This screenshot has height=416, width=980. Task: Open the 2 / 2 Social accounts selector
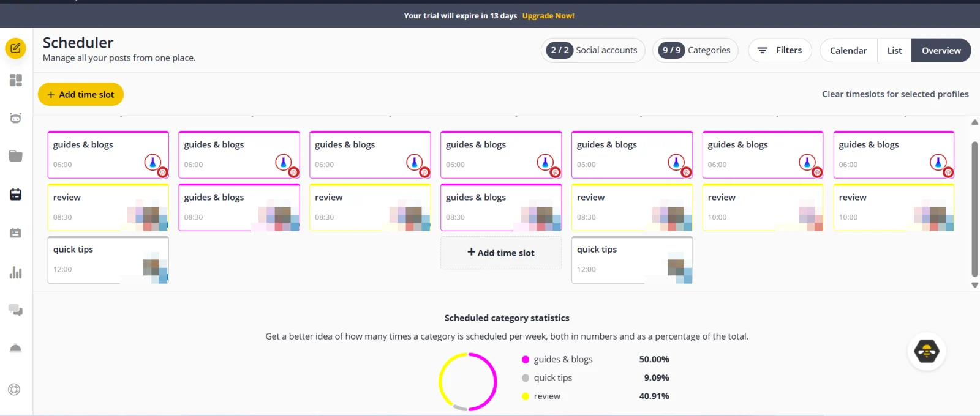(x=593, y=50)
